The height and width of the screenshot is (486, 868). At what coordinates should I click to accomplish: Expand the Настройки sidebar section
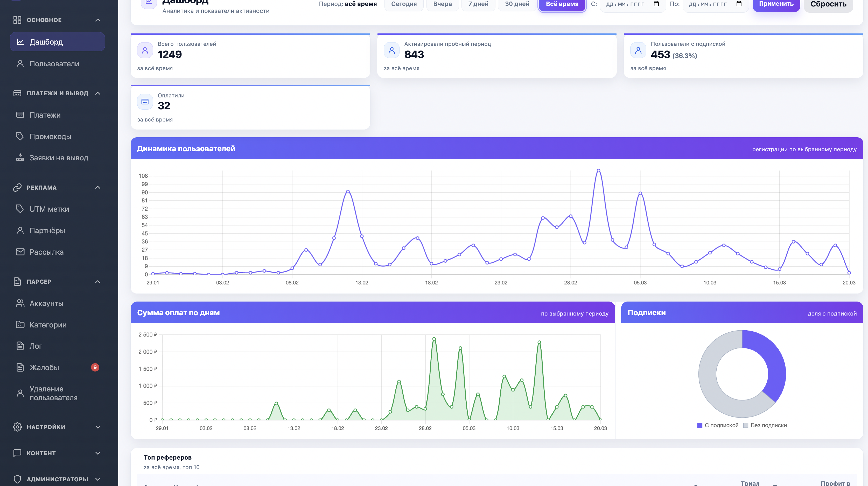[x=98, y=427]
